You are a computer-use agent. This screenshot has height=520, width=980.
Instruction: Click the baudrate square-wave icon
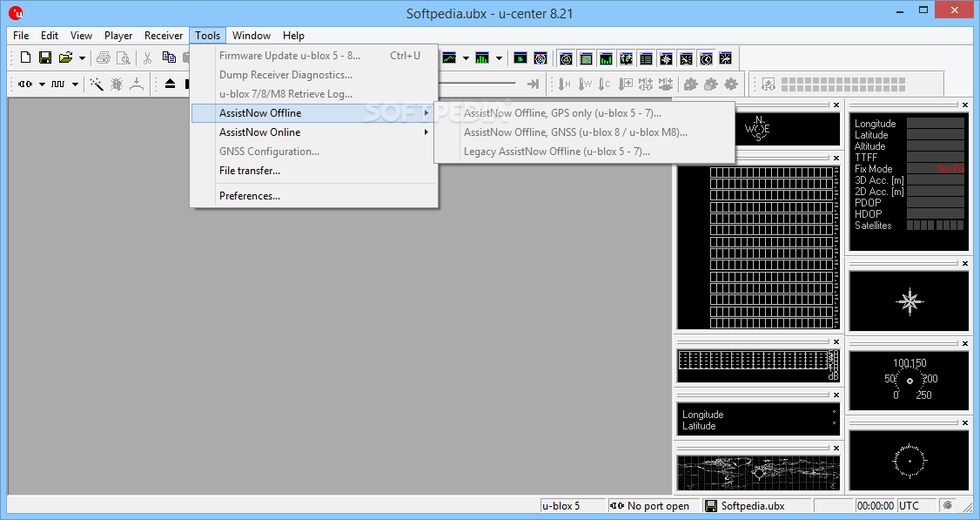(58, 84)
